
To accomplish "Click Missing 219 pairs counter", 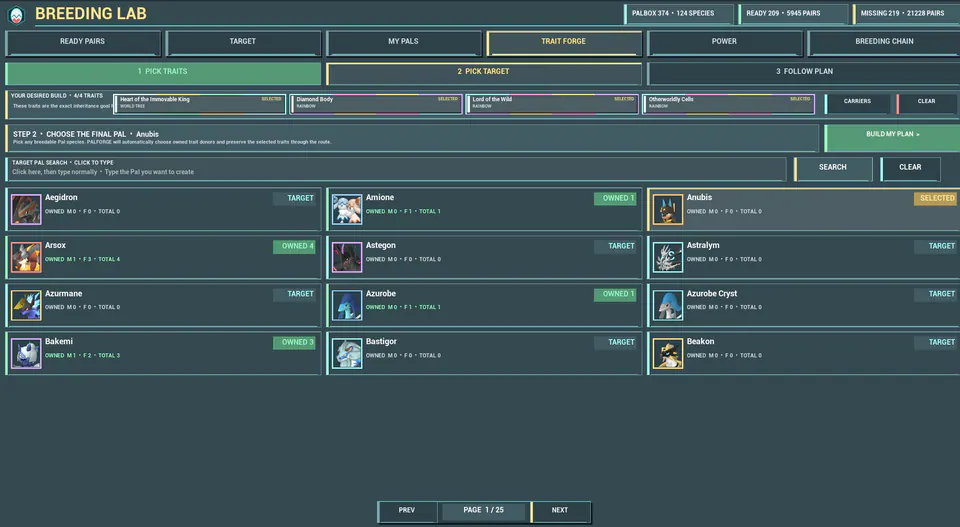I will [x=906, y=13].
